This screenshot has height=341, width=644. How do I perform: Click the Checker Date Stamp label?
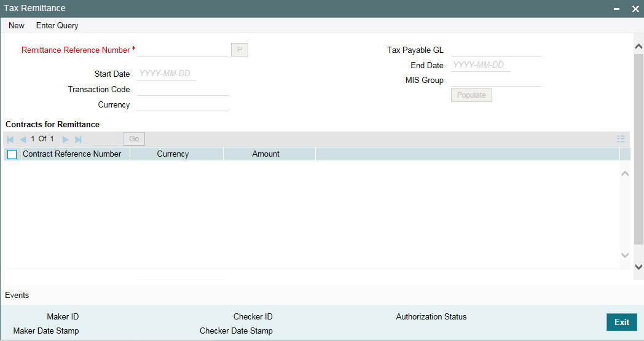point(236,331)
